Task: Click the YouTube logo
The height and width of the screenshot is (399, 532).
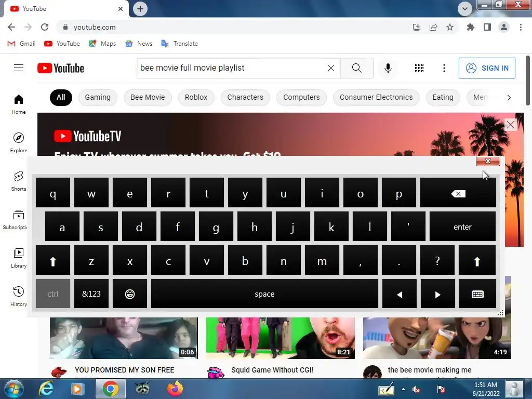Action: tap(61, 68)
